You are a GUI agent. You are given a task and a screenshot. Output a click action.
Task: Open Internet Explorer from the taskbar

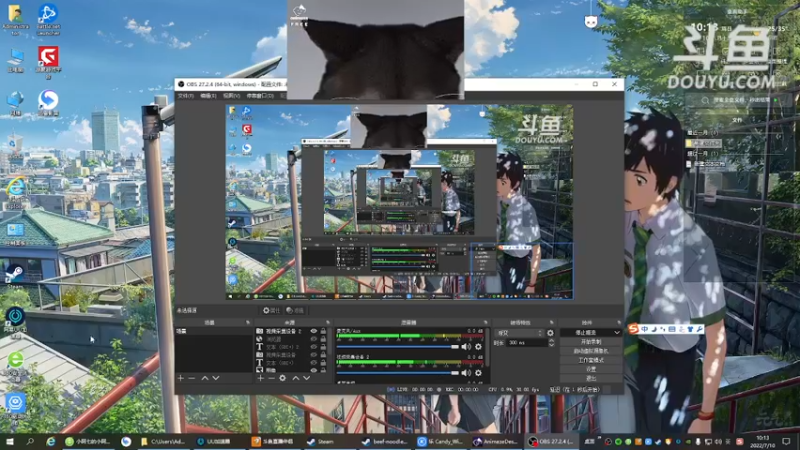51,441
